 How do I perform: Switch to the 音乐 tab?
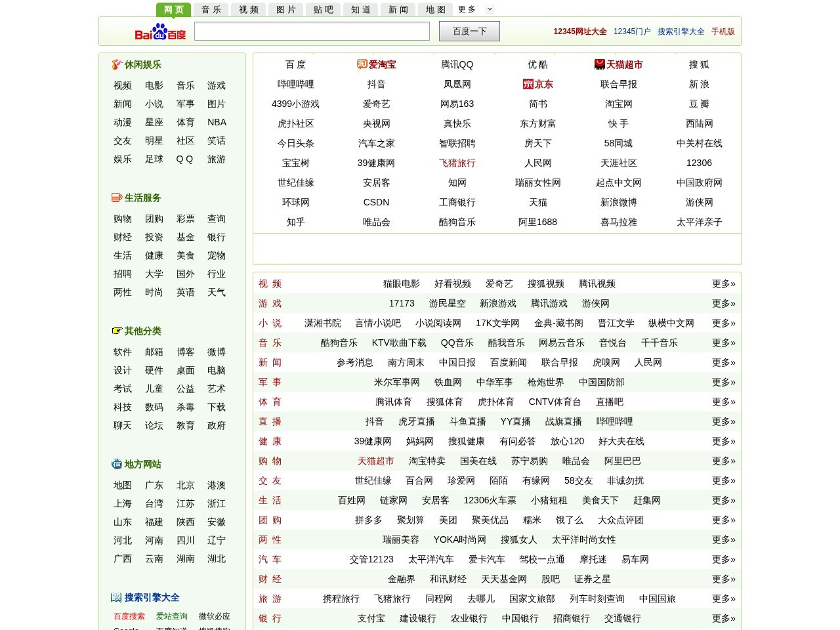[x=211, y=9]
